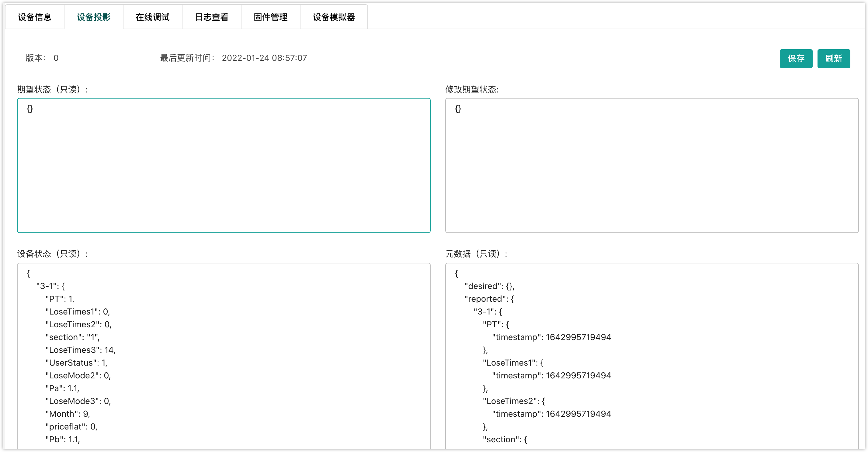Click the "section": "1" line
Viewport: 868px width, 452px height.
click(72, 337)
